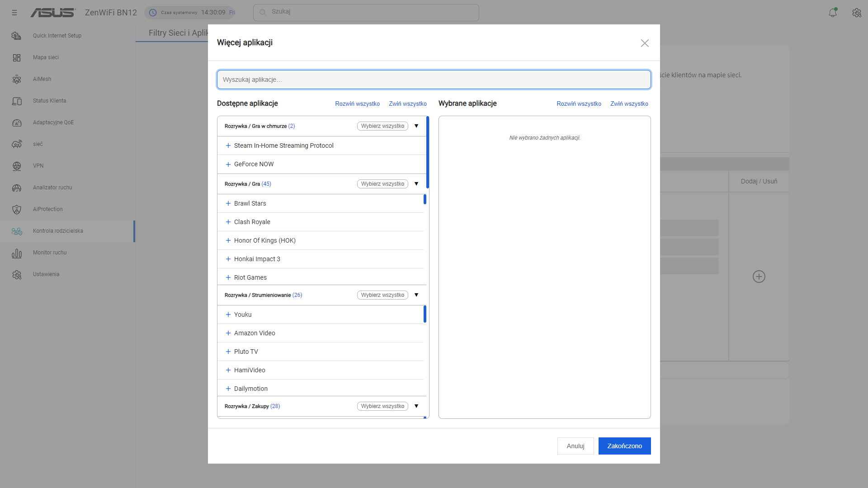This screenshot has width=868, height=488.
Task: Click plus icon next to Honkai Impact 3
Action: point(228,259)
